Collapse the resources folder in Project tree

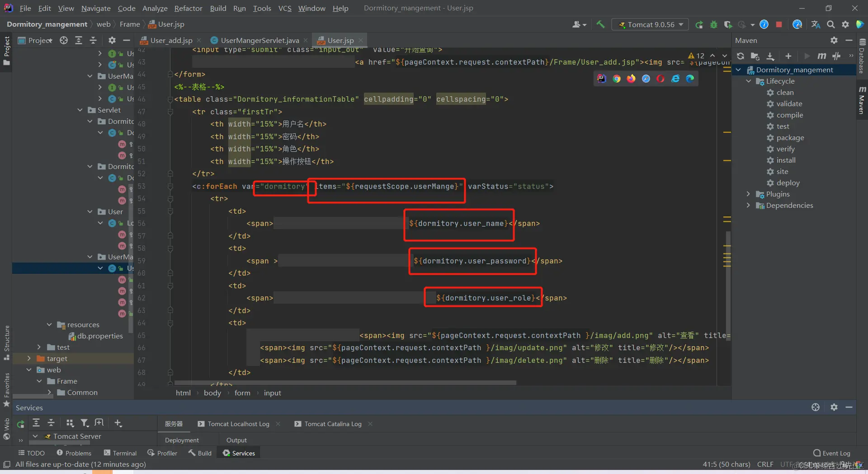[x=49, y=324]
